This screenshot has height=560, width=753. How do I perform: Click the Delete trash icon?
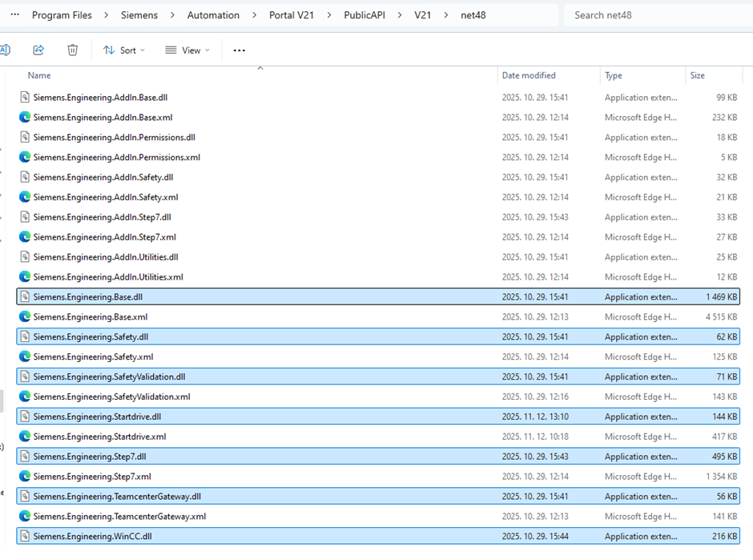(72, 50)
